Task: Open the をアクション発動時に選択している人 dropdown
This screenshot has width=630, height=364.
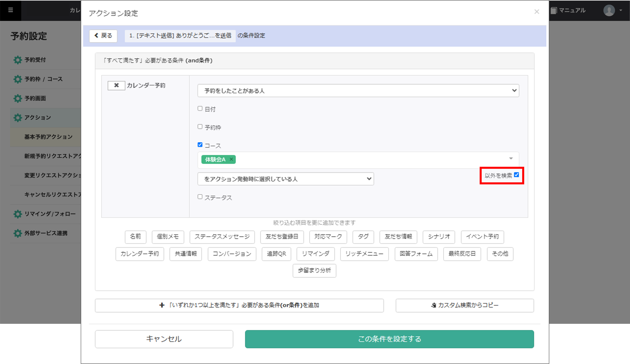Action: (x=286, y=179)
